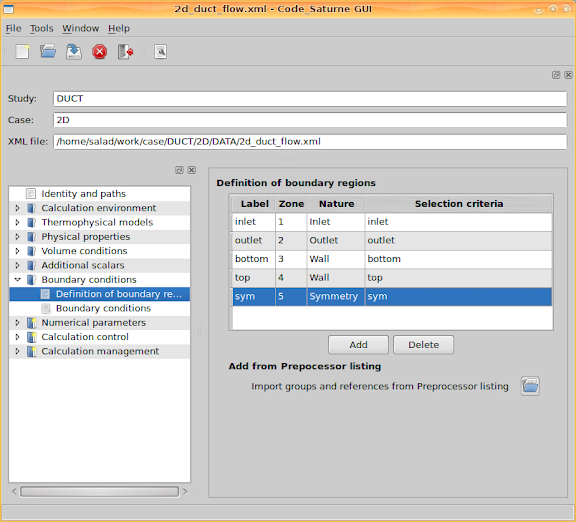Select the outlet row in the table
Screen dimensions: 576x522
392,240
